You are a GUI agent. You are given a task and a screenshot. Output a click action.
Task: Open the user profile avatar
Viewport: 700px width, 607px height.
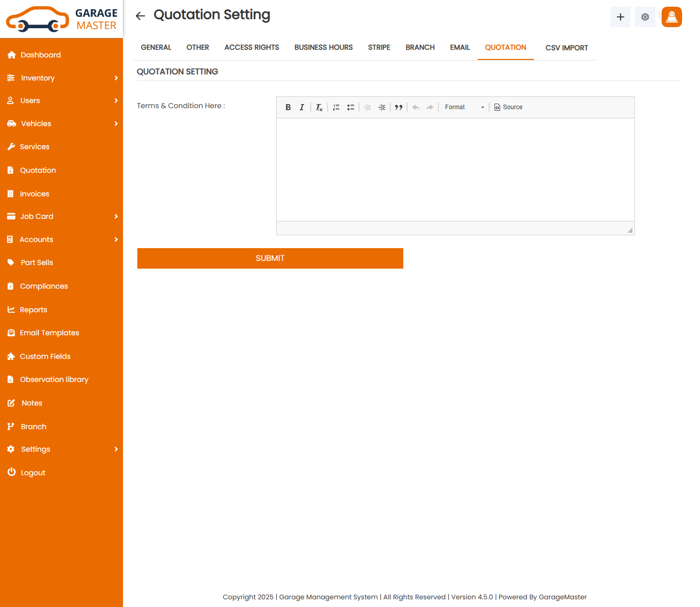671,17
